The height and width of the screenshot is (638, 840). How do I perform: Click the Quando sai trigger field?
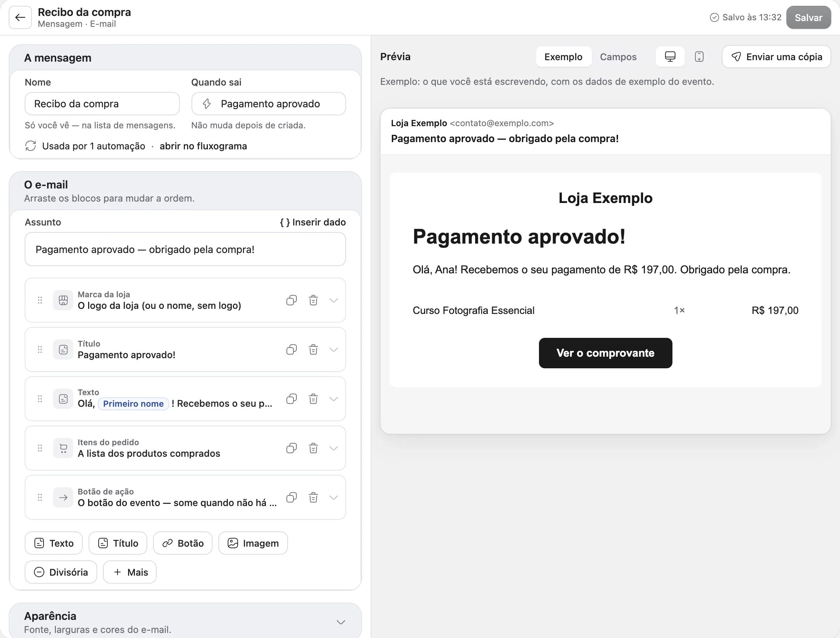[269, 104]
